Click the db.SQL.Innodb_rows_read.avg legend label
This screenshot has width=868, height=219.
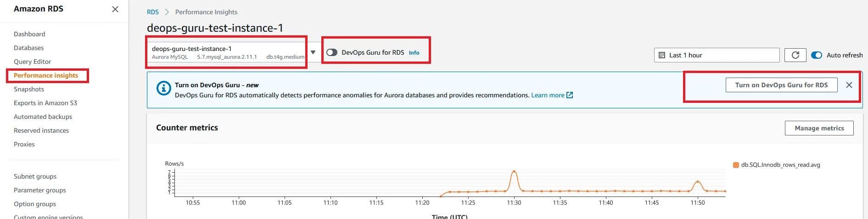click(780, 165)
